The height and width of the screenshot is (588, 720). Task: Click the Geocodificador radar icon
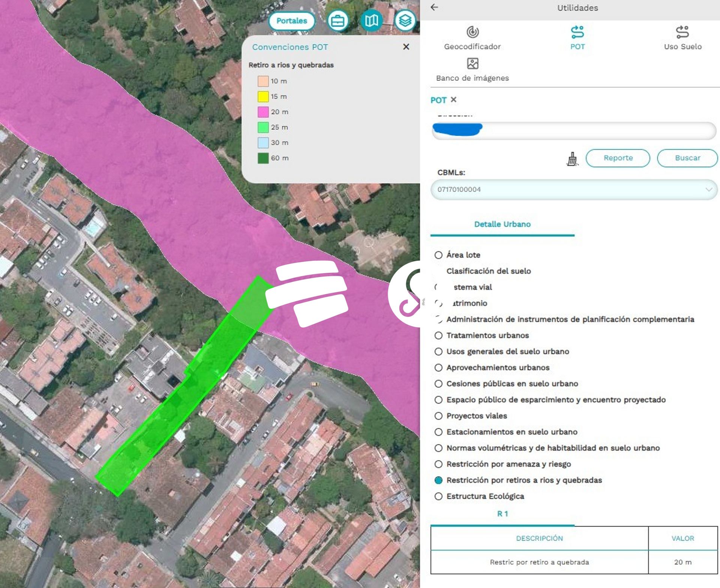coord(472,32)
